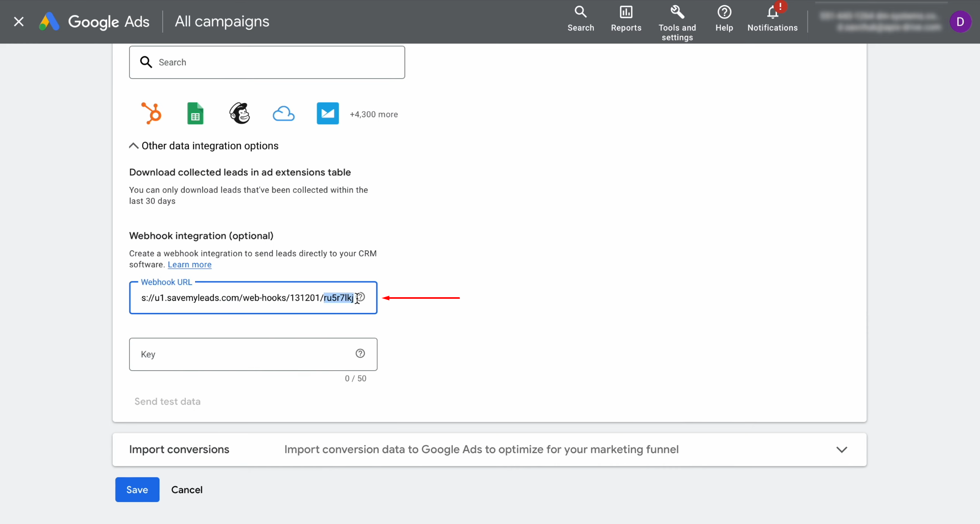Click Send test data
The height and width of the screenshot is (524, 980).
click(x=168, y=402)
